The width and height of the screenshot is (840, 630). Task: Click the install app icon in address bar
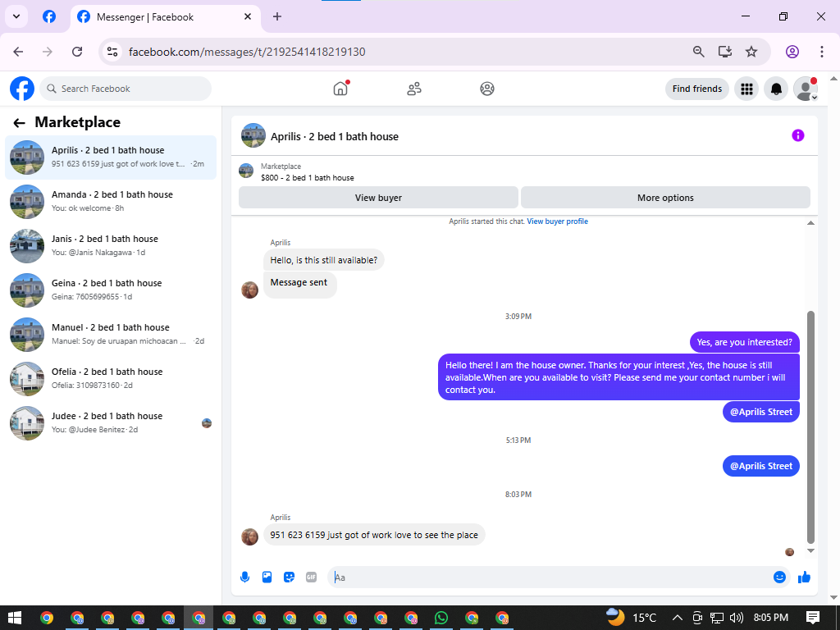coord(725,52)
